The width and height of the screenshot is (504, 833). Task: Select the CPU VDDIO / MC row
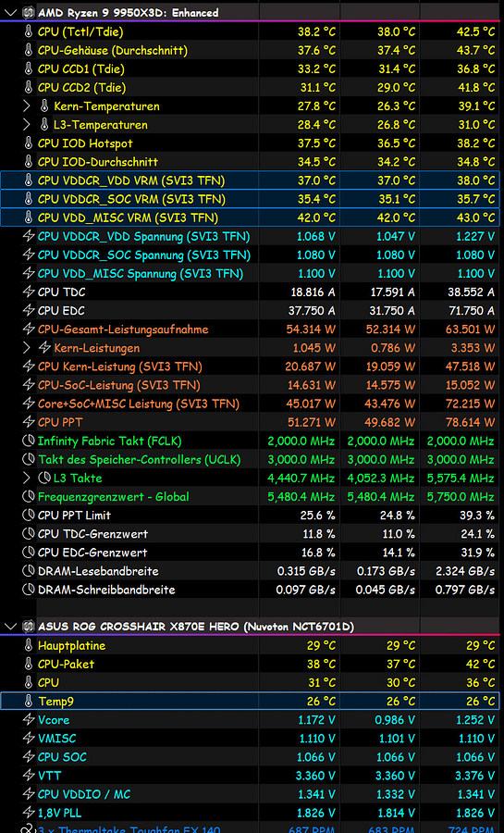pos(252,794)
